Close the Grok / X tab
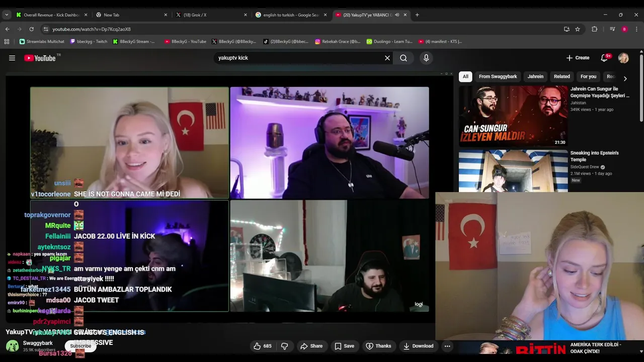The width and height of the screenshot is (644, 362). point(246,15)
